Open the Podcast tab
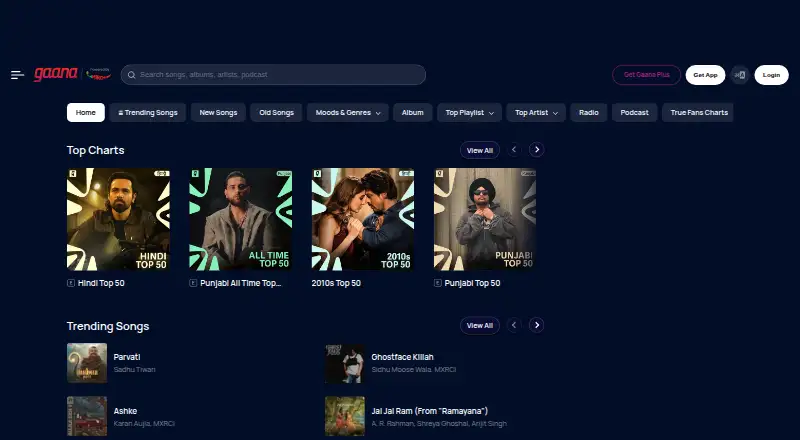 point(634,113)
